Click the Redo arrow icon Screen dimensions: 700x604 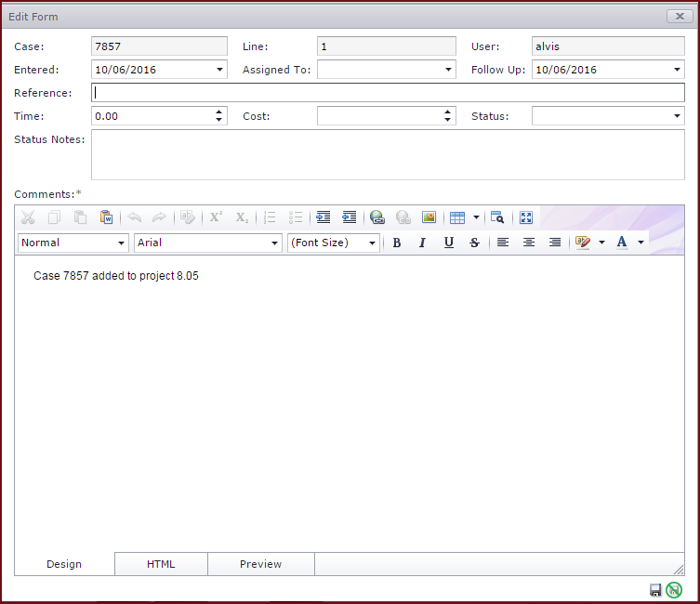click(159, 217)
